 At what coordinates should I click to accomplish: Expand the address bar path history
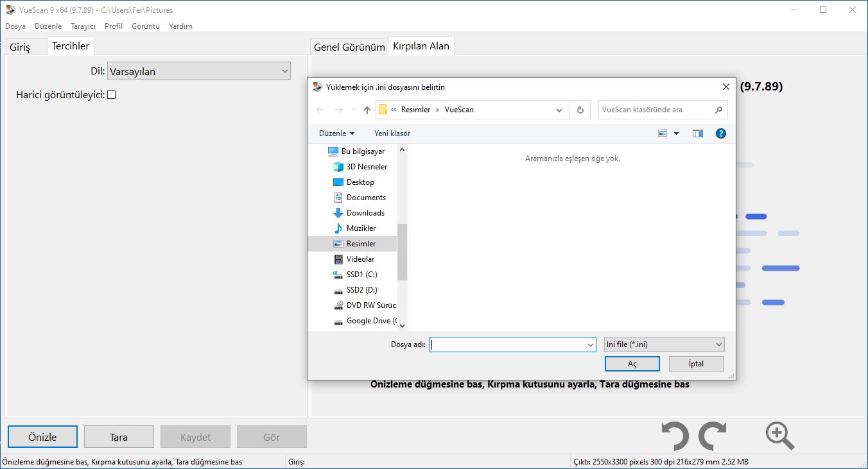click(559, 110)
